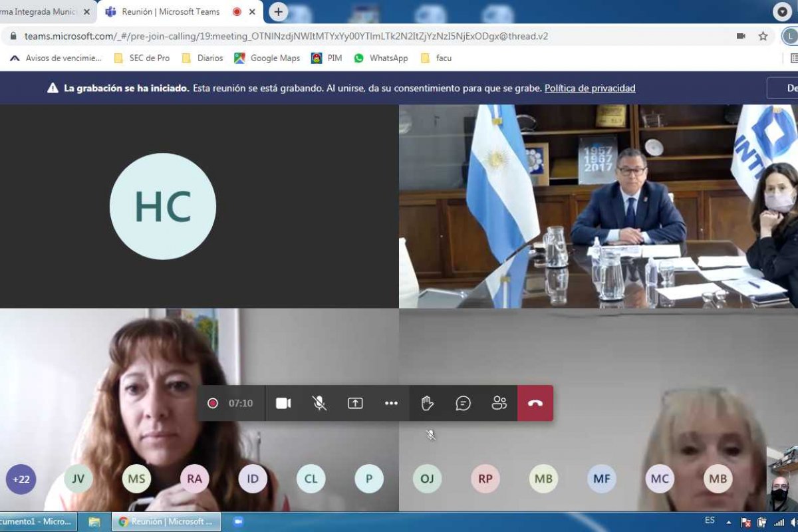Toggle the camera in the meeting toolbar
798x532 pixels.
pyautogui.click(x=283, y=403)
